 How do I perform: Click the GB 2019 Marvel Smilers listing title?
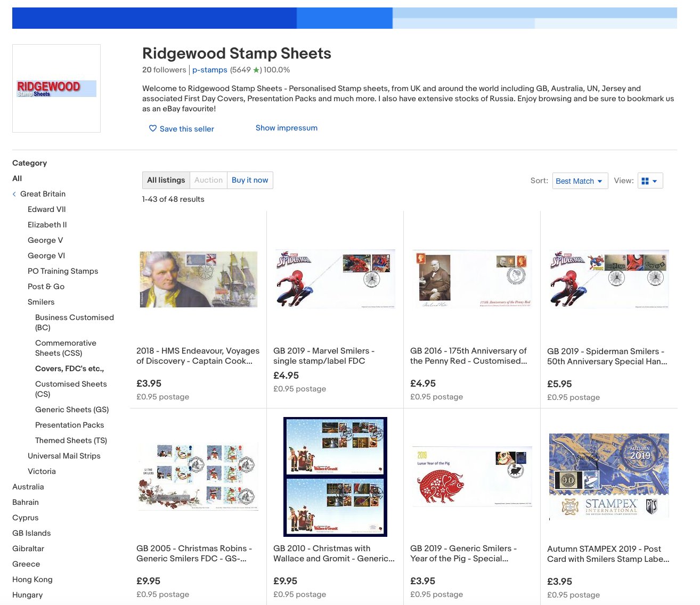324,356
